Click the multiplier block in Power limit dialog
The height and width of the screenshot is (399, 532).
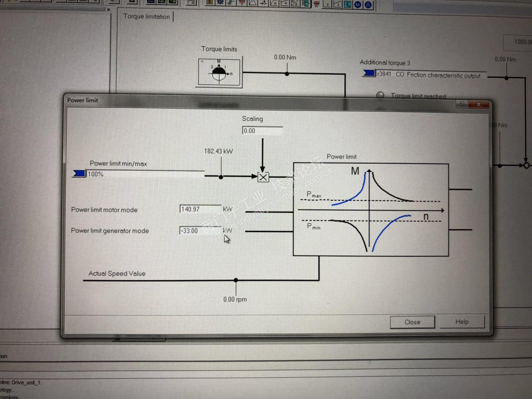pyautogui.click(x=263, y=177)
